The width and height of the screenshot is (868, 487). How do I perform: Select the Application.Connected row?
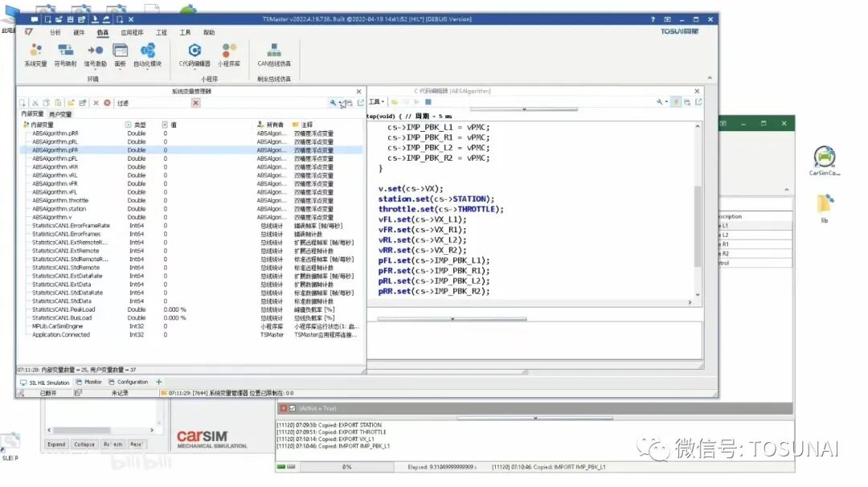191,335
